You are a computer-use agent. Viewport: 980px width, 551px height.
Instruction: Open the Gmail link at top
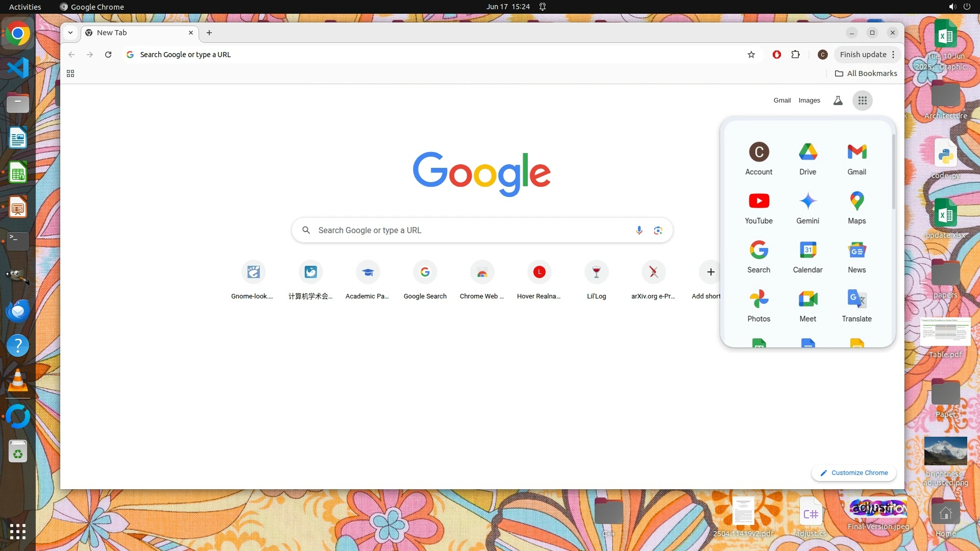point(781,101)
